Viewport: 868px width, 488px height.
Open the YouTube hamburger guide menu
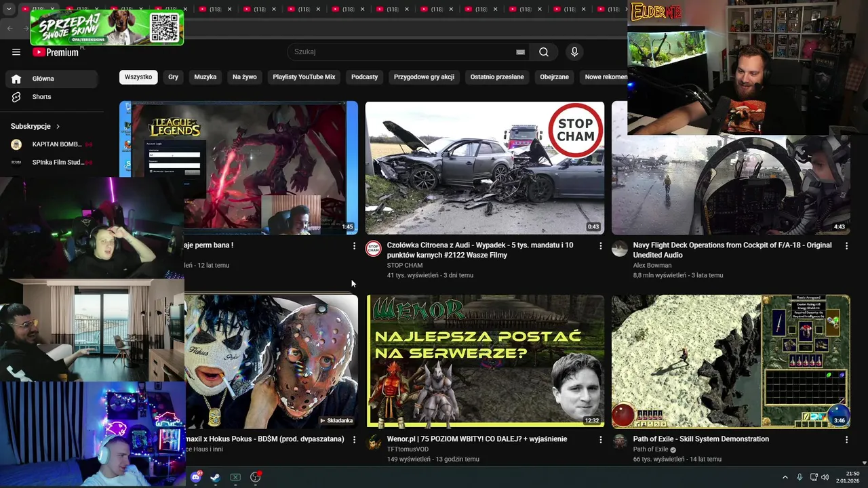click(16, 52)
